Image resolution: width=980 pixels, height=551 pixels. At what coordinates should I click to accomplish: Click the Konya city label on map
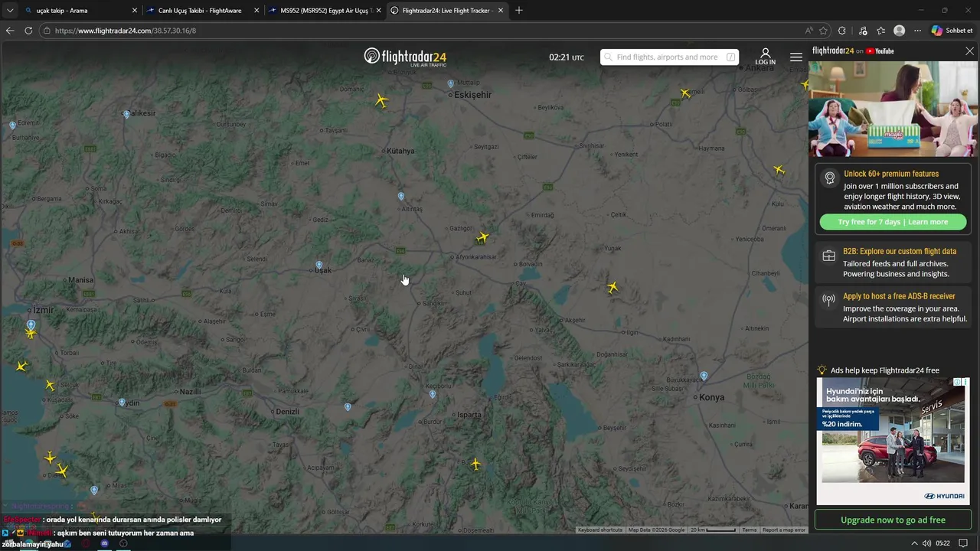pyautogui.click(x=711, y=397)
